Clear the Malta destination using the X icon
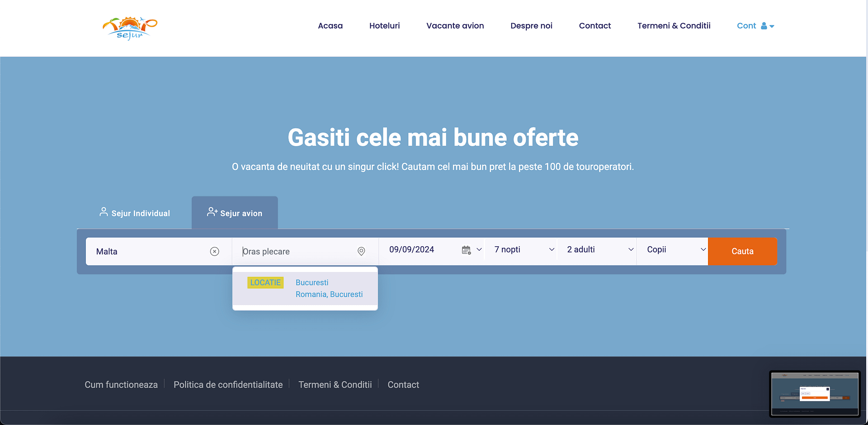Screen dimensions: 868x425 pos(214,251)
